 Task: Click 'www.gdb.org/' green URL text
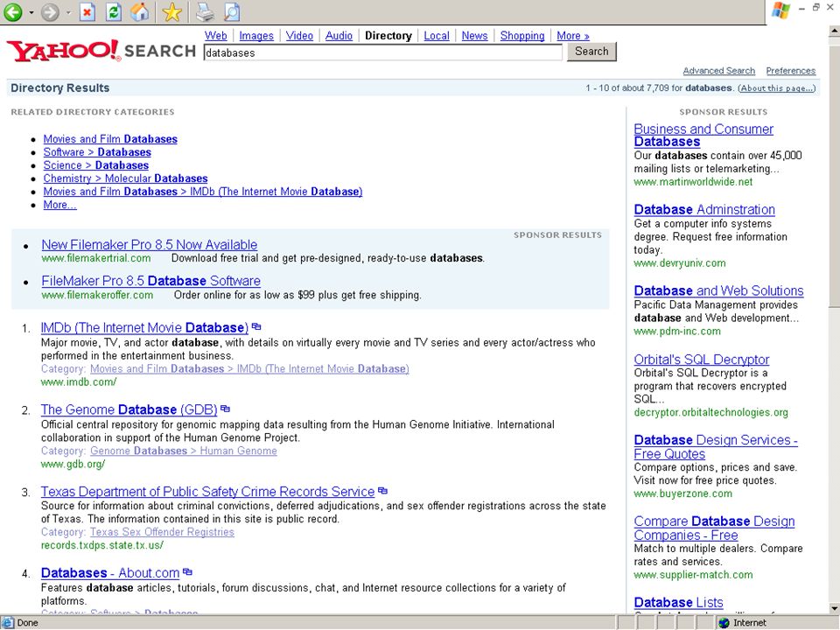pyautogui.click(x=73, y=464)
